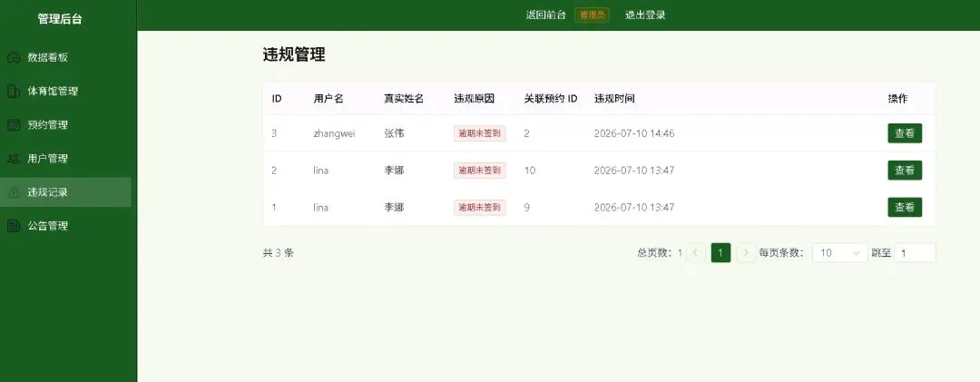
Task: Go to previous page arrow
Action: 696,252
